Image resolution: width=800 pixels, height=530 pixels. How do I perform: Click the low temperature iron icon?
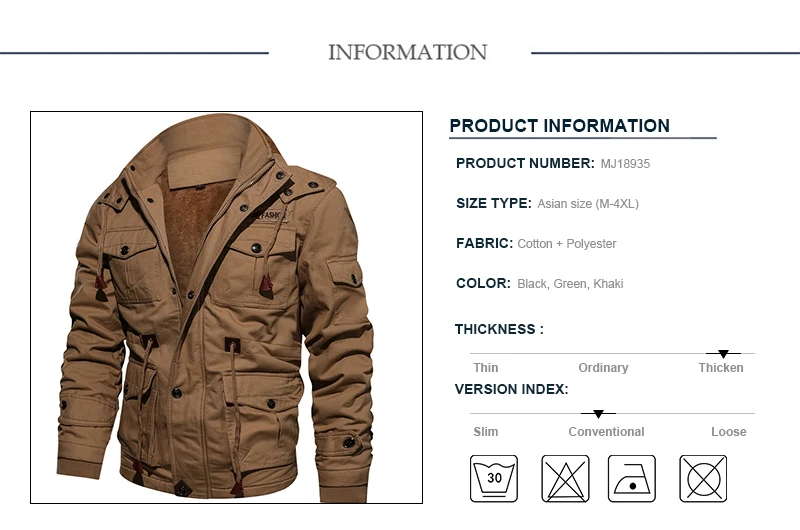click(x=632, y=478)
